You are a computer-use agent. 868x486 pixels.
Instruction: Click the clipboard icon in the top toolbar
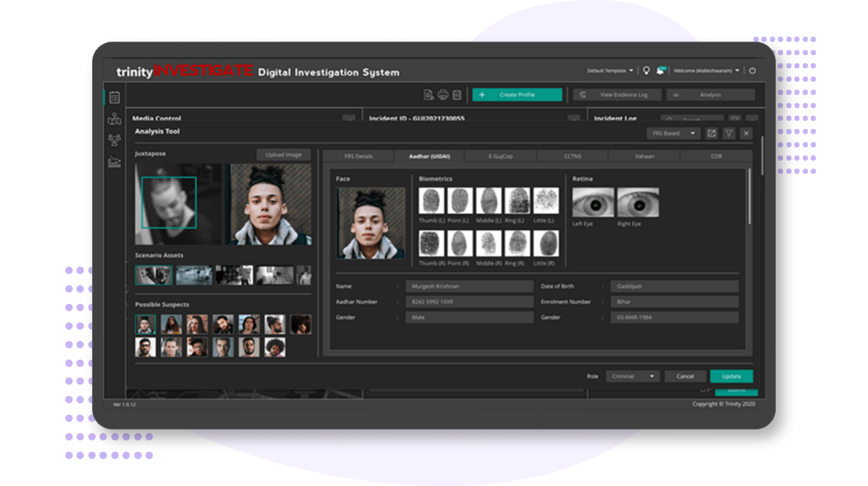pyautogui.click(x=457, y=95)
